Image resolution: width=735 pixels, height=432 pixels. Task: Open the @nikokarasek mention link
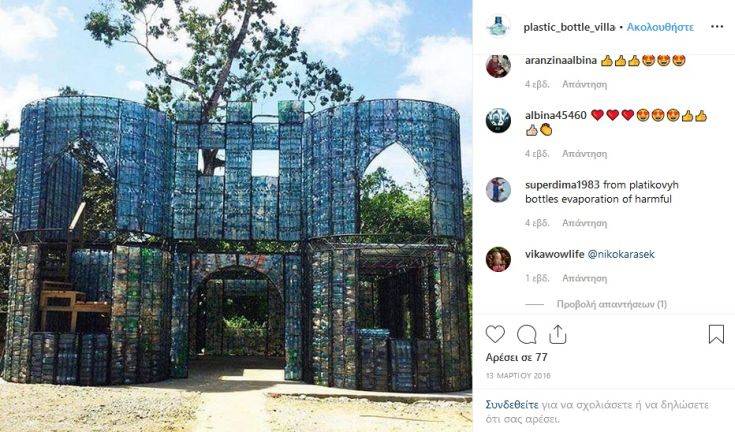[x=621, y=254]
